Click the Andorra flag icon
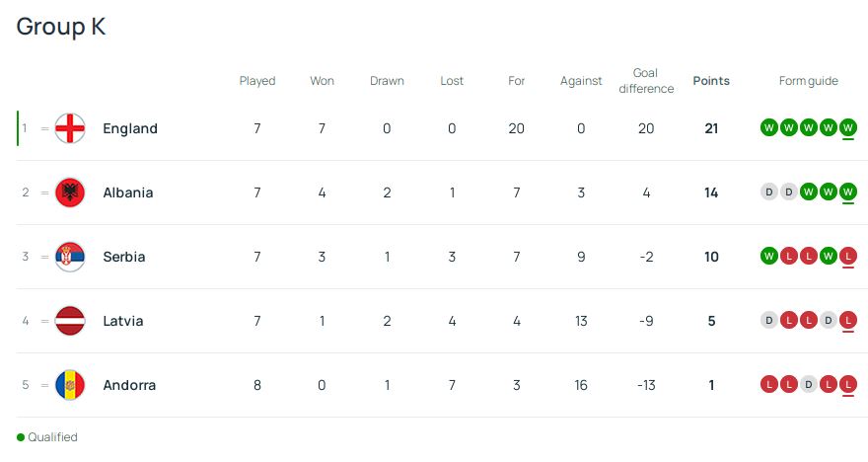 (70, 385)
